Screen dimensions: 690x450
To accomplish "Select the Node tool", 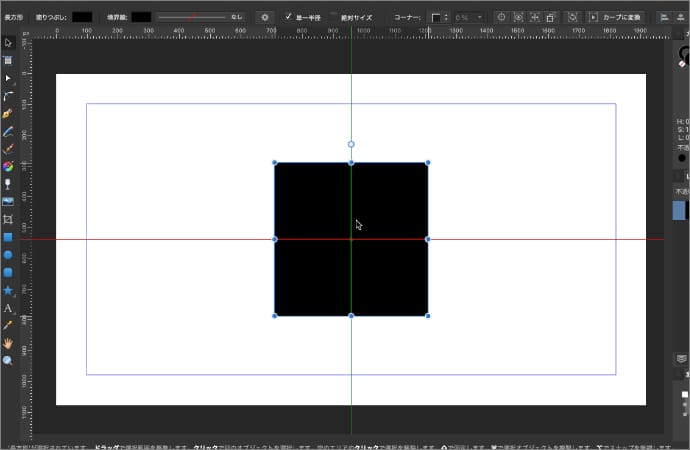I will coord(8,78).
